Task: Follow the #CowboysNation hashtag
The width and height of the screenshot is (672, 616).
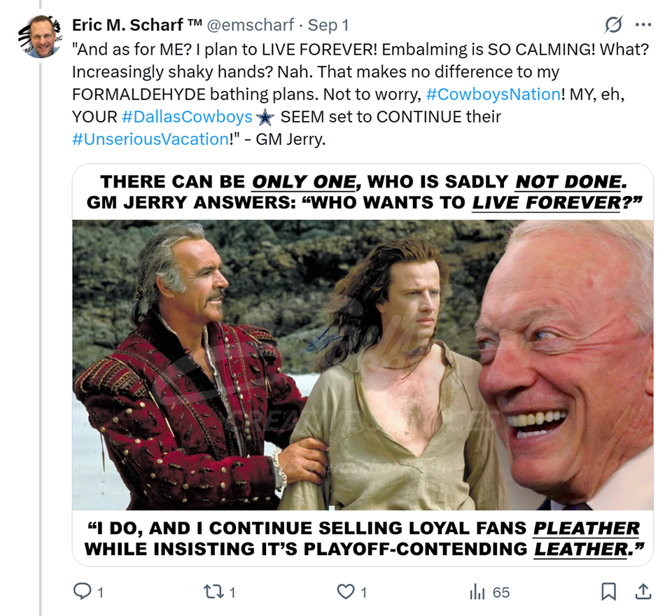Action: [x=493, y=94]
